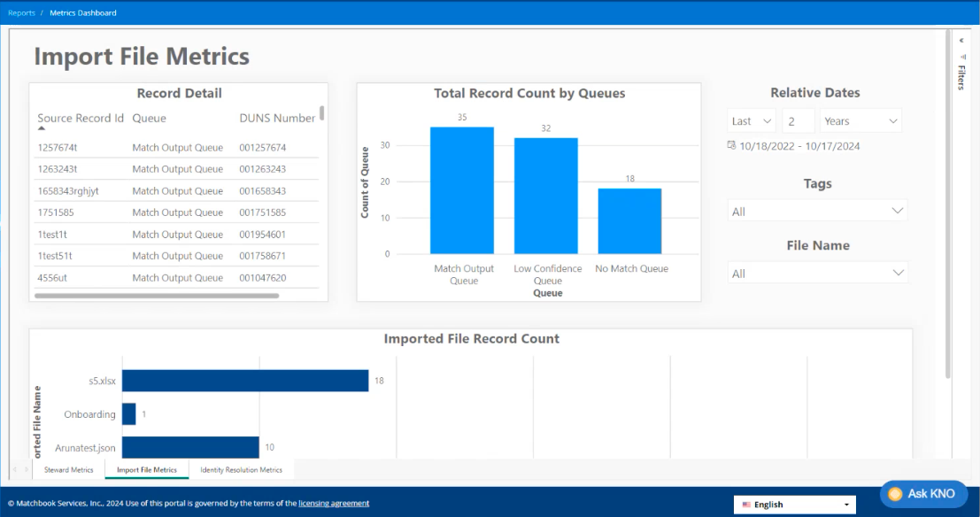Click DUNS number "001047620"
This screenshot has width=980, height=517.
click(x=263, y=278)
